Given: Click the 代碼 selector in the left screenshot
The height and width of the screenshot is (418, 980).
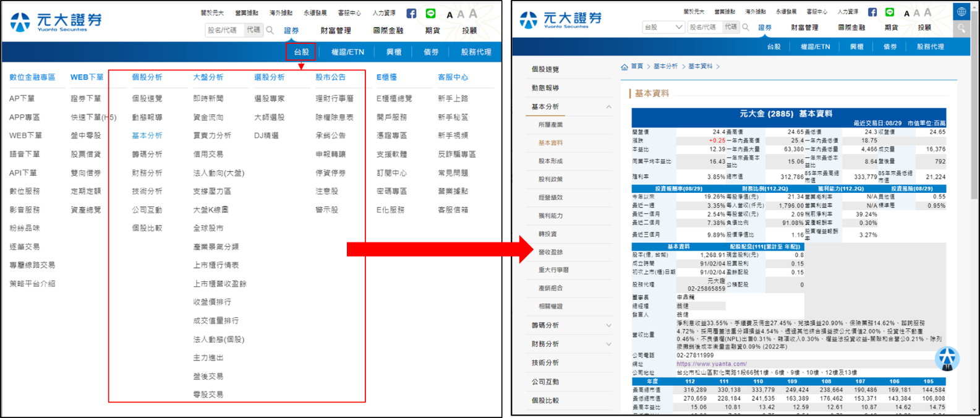Looking at the screenshot, I should [x=254, y=30].
